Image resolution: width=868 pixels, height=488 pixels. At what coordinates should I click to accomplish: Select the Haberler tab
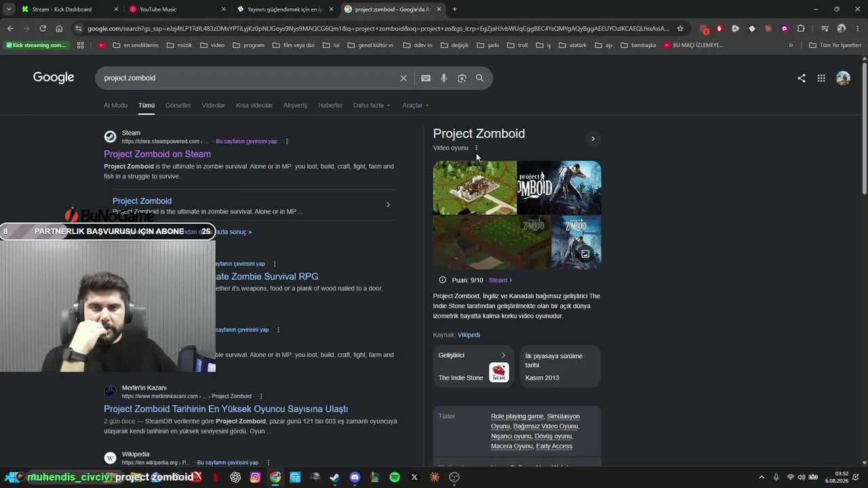(330, 106)
